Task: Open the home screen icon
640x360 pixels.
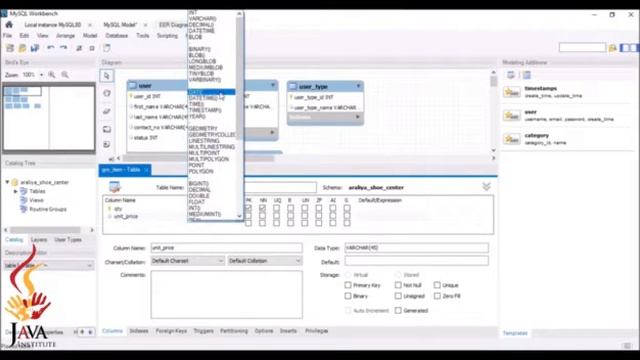Action: click(x=9, y=25)
